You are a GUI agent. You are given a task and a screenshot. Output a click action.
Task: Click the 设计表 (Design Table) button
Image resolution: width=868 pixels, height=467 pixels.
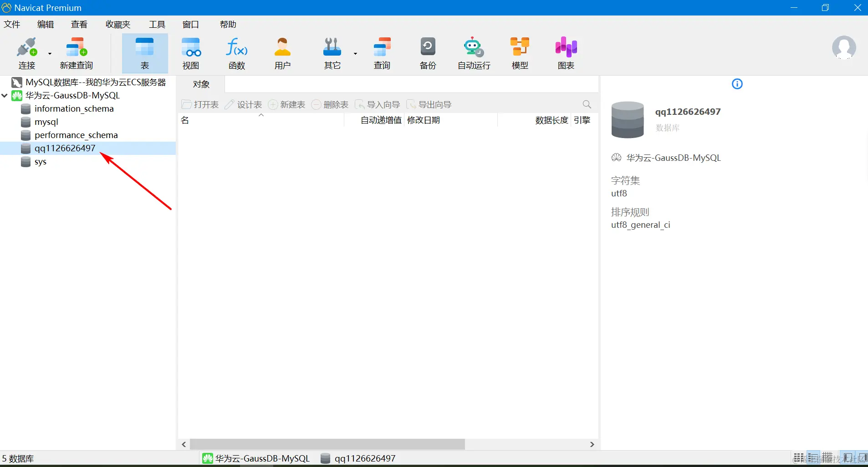(244, 105)
